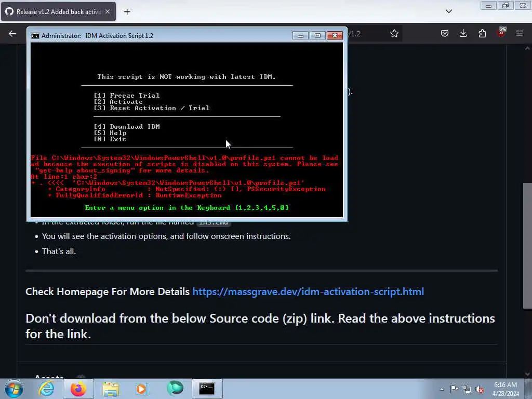Click the muted volume tray icon
532x399 pixels.
click(x=480, y=389)
